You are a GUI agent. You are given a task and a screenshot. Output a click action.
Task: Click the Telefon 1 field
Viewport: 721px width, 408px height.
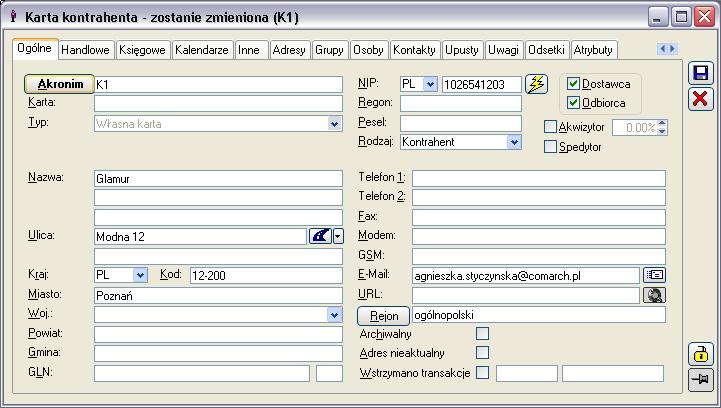coord(539,178)
